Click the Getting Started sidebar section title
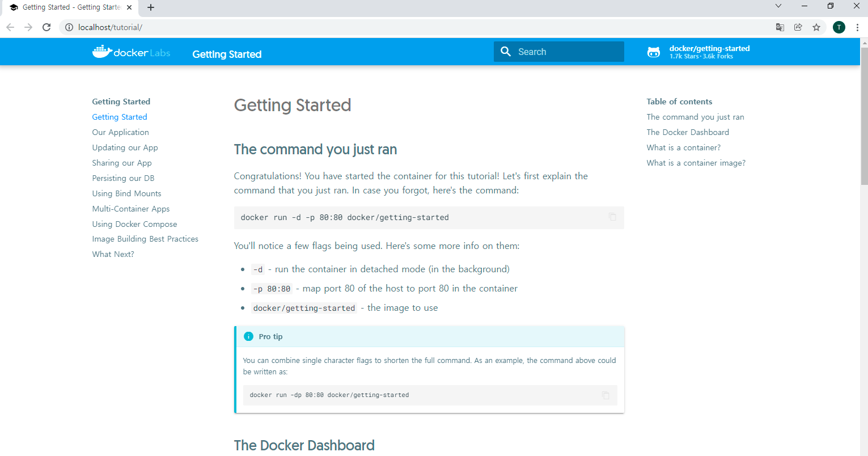Viewport: 868px width, 456px height. pos(121,102)
